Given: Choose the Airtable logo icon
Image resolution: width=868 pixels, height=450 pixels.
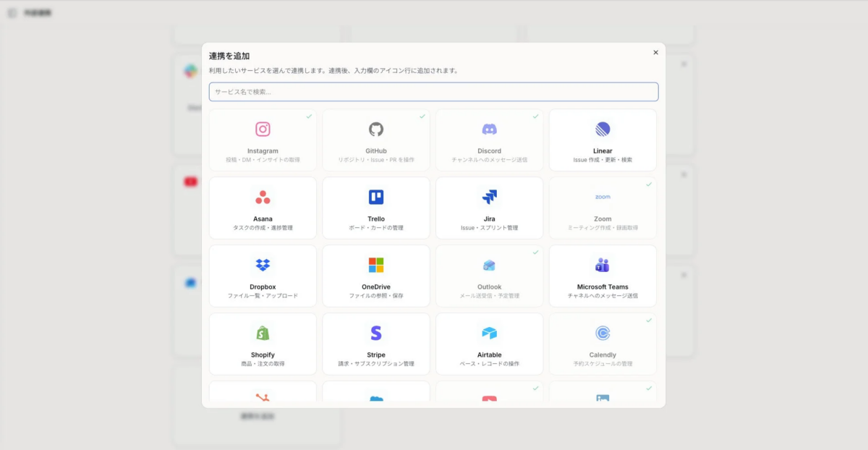Looking at the screenshot, I should coord(490,333).
